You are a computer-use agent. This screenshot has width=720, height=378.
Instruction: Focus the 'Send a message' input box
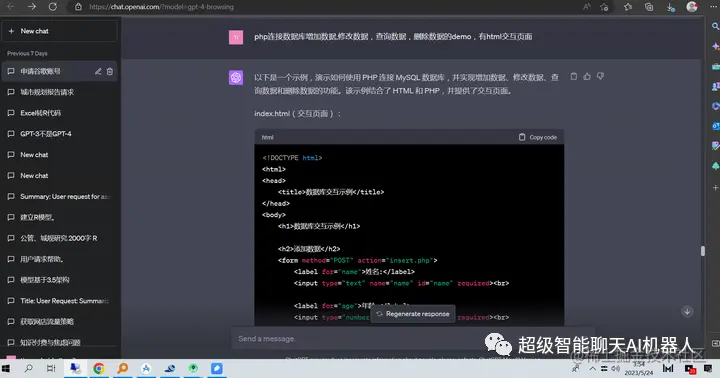tap(412, 339)
